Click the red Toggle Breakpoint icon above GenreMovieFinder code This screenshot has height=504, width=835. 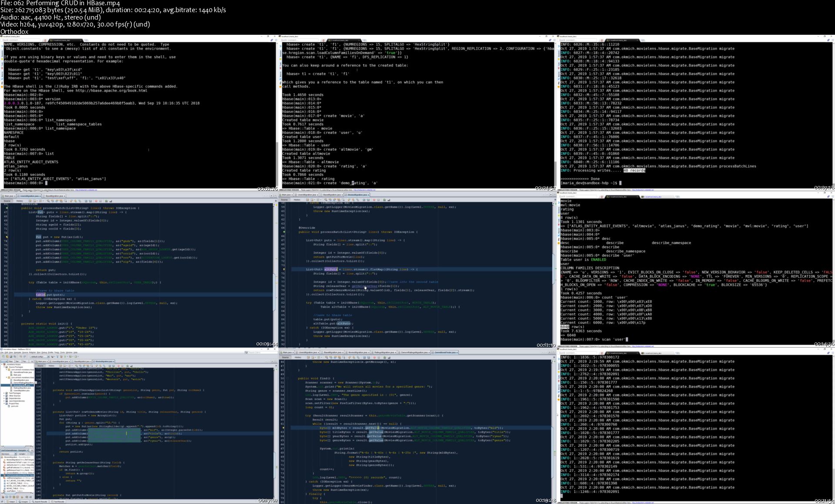(x=374, y=357)
